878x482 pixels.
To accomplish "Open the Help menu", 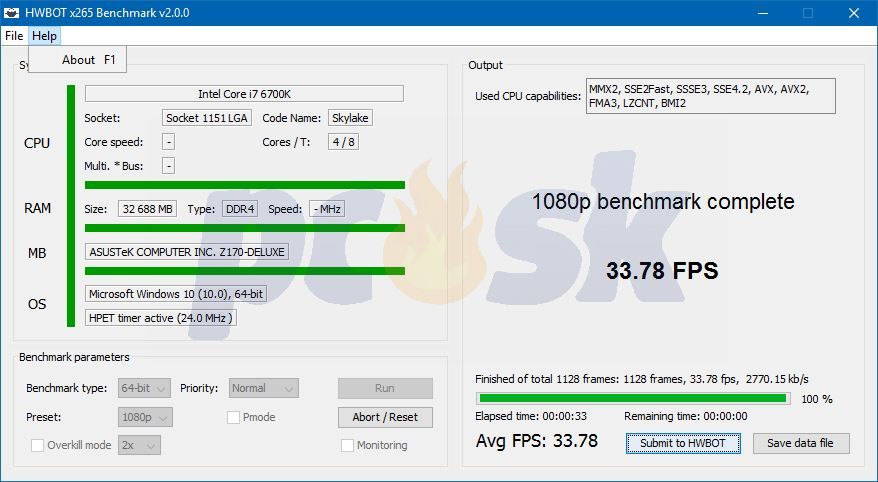I will click(x=44, y=36).
